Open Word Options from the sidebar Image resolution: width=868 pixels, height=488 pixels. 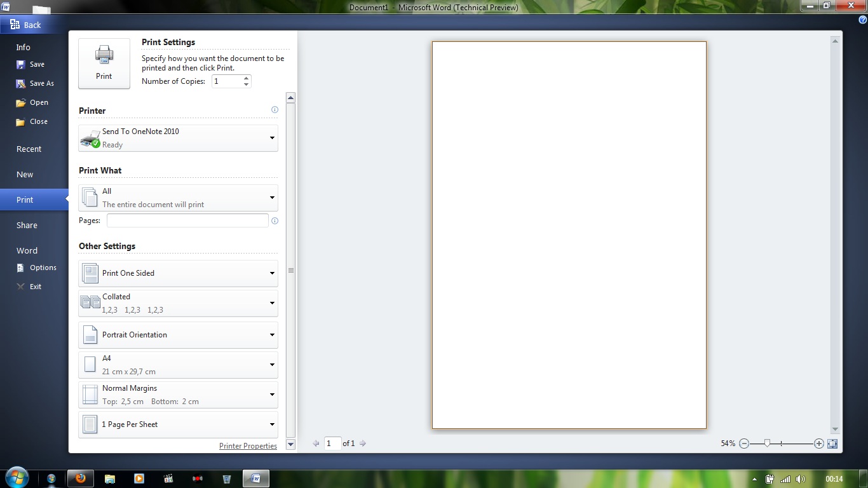point(36,268)
